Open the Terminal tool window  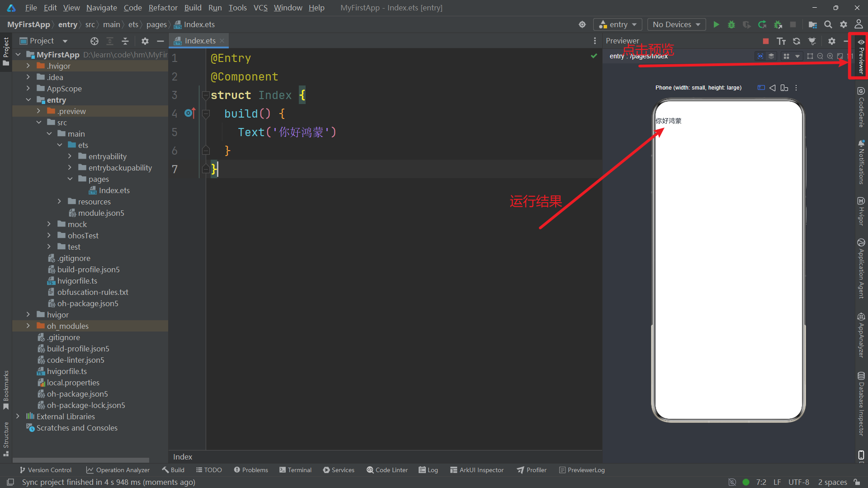[296, 470]
